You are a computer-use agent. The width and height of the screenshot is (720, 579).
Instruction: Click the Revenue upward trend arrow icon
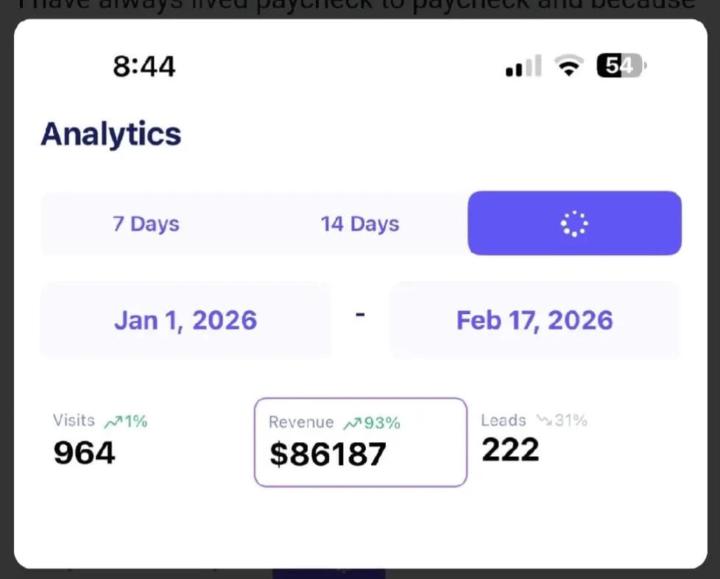[352, 423]
